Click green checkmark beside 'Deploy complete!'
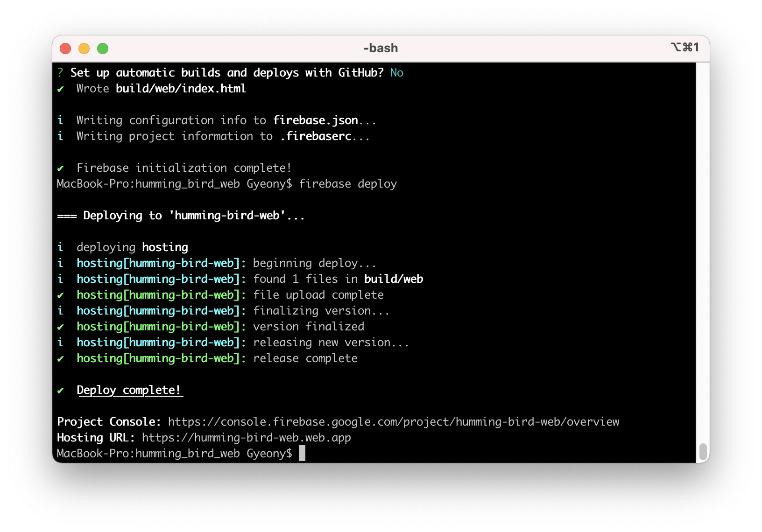762x532 pixels. coord(60,391)
